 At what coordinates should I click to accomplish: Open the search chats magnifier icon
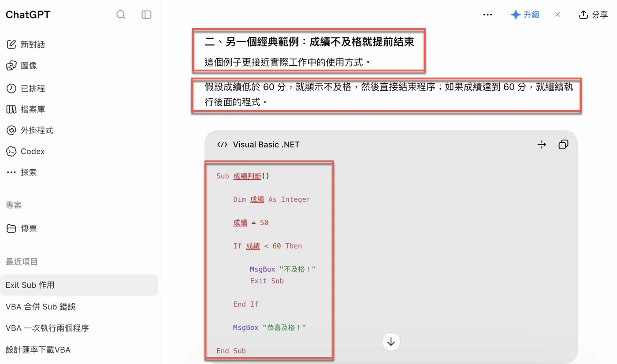121,15
